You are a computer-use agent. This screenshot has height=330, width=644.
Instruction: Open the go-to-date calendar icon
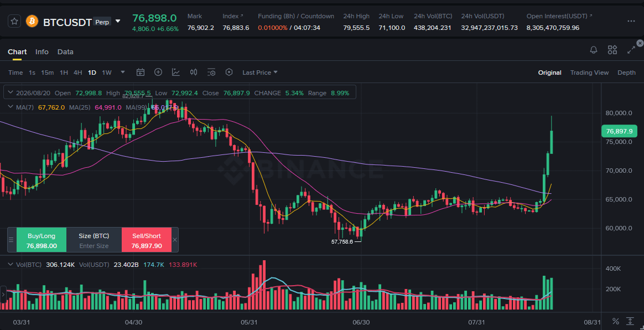click(141, 73)
